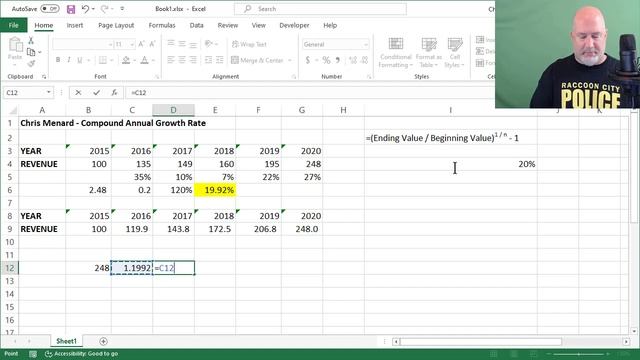The height and width of the screenshot is (360, 640).
Task: Click the Undo arrow icon
Action: click(85, 9)
